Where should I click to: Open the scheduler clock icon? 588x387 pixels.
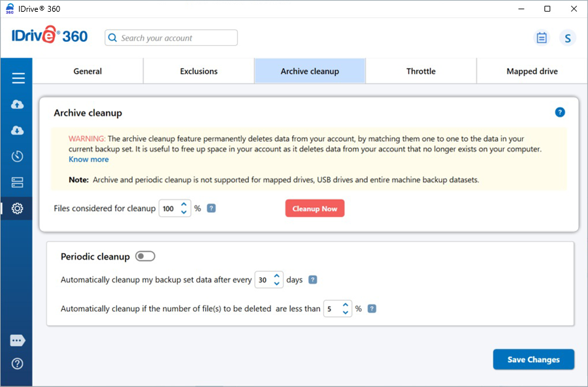coord(18,156)
